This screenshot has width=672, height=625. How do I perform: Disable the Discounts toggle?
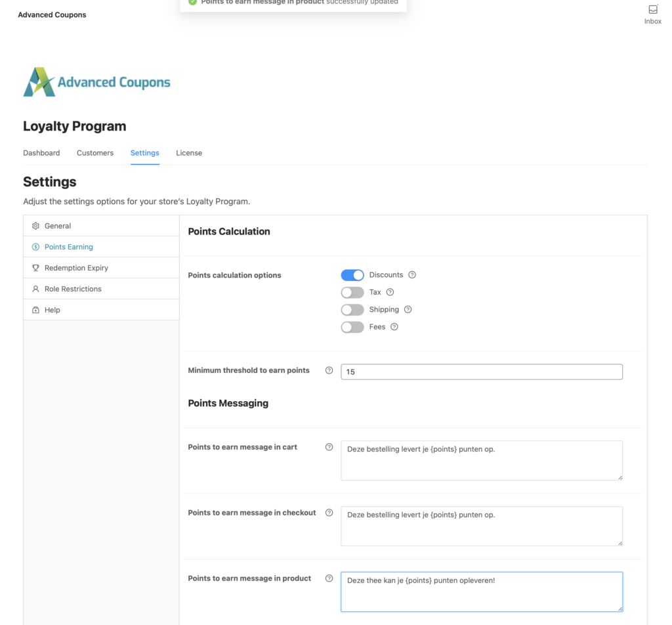click(352, 275)
